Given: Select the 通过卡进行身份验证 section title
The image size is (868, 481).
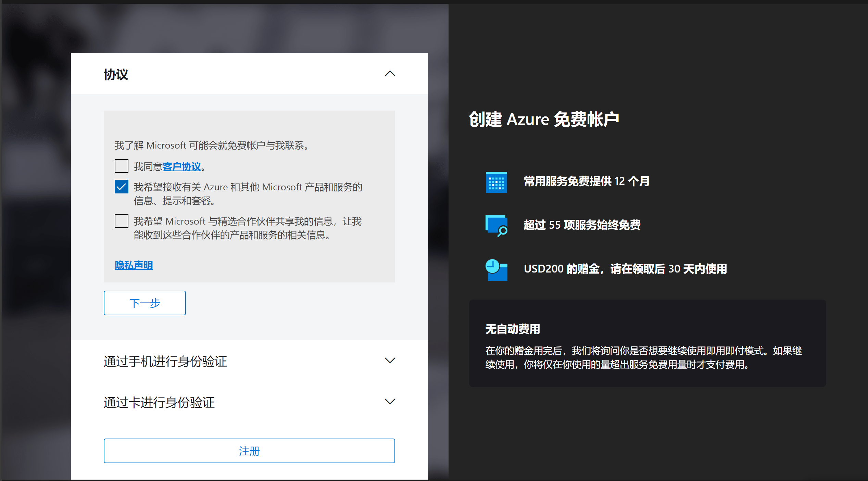Looking at the screenshot, I should pos(159,402).
